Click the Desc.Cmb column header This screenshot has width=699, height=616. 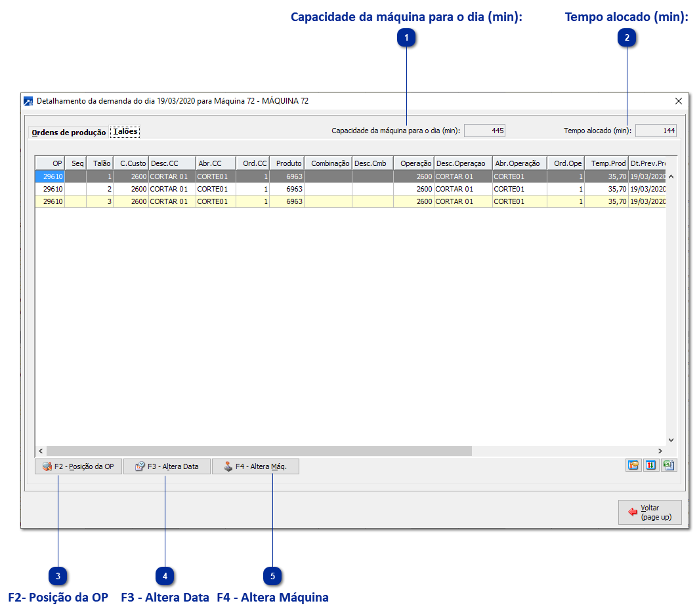[x=373, y=163]
